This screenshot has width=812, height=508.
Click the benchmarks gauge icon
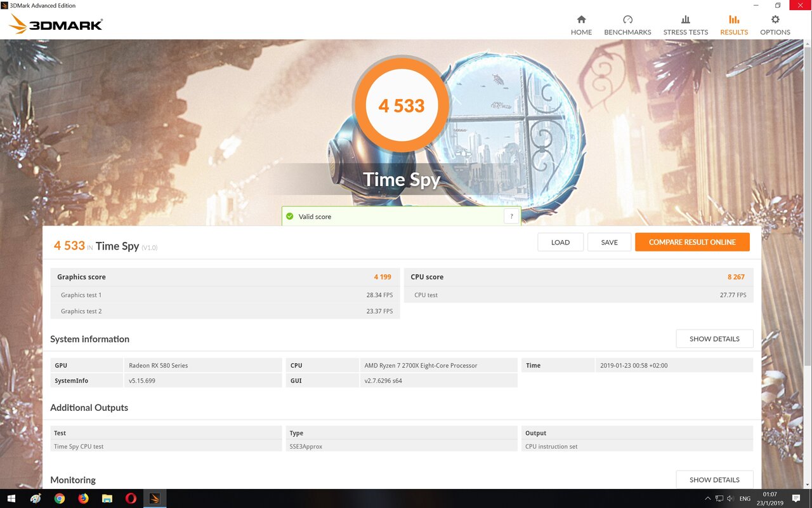pos(627,20)
